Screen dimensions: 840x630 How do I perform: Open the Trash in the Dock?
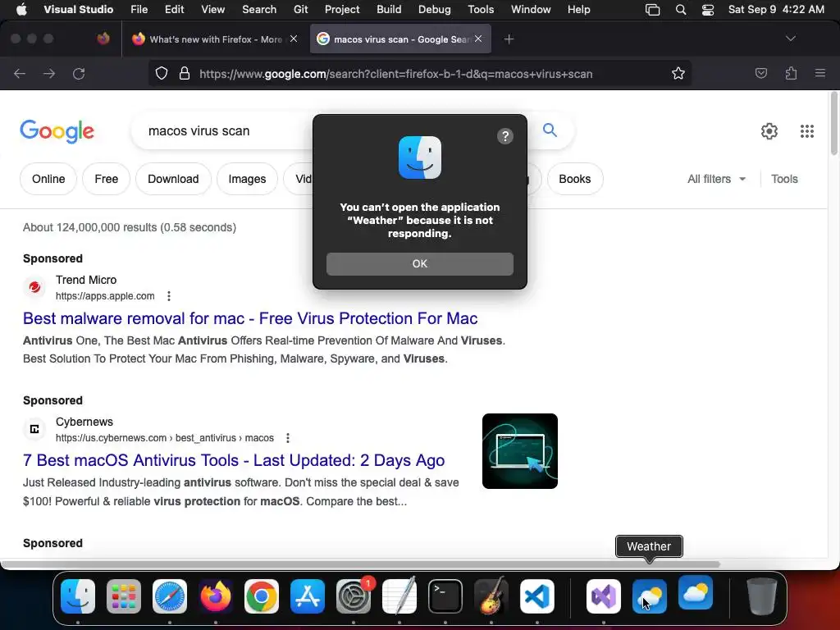[762, 596]
